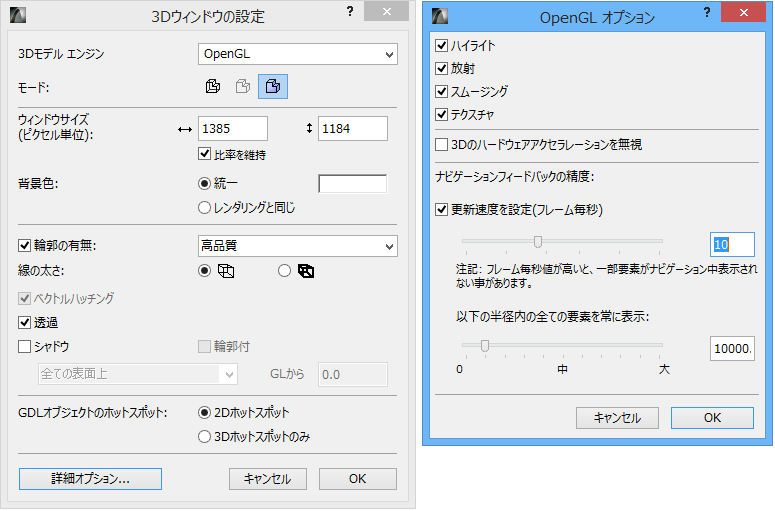The image size is (775, 511).
Task: Click the thin line weight cube icon
Action: (226, 271)
